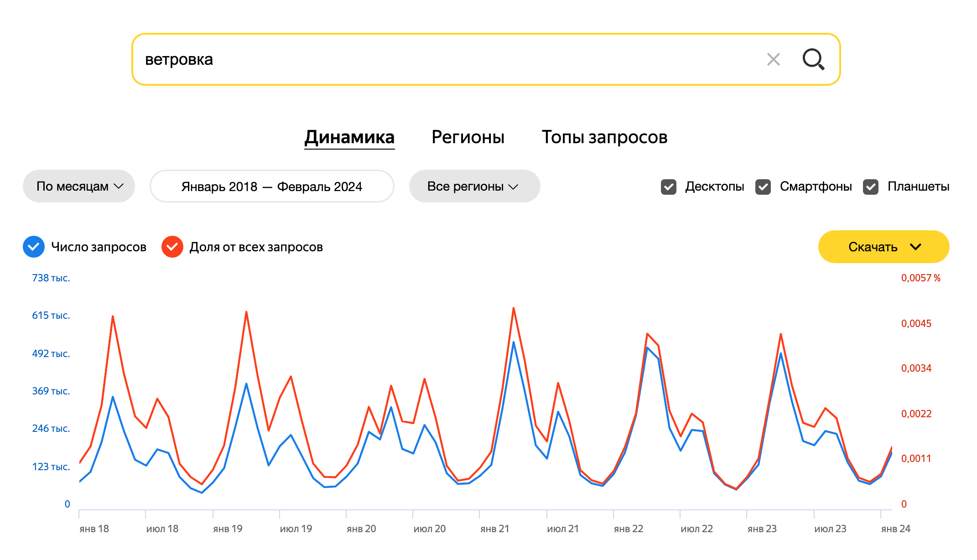Open the Январь 2018 — Февраль 2024 date range picker

[272, 186]
